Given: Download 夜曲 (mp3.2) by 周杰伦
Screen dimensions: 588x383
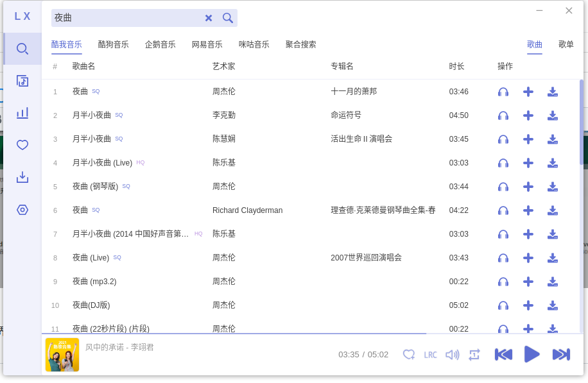Looking at the screenshot, I should (553, 282).
